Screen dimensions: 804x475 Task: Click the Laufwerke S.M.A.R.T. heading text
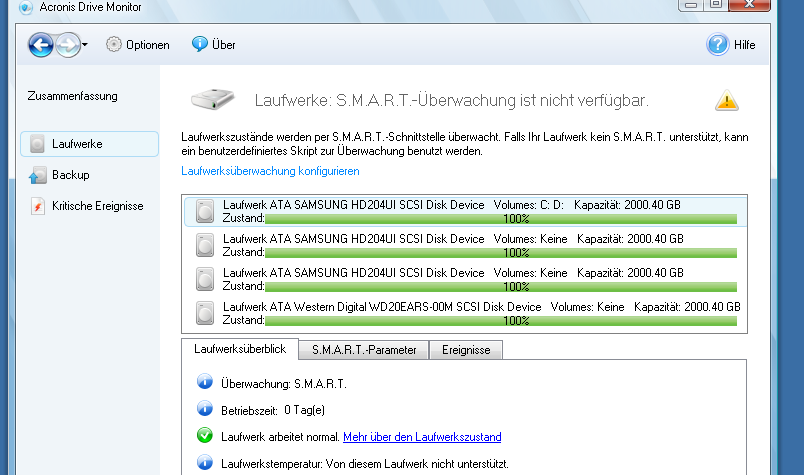click(x=452, y=101)
